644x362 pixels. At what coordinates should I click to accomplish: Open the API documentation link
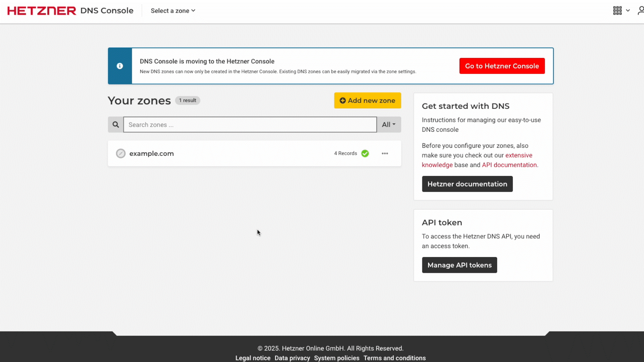[x=509, y=165]
